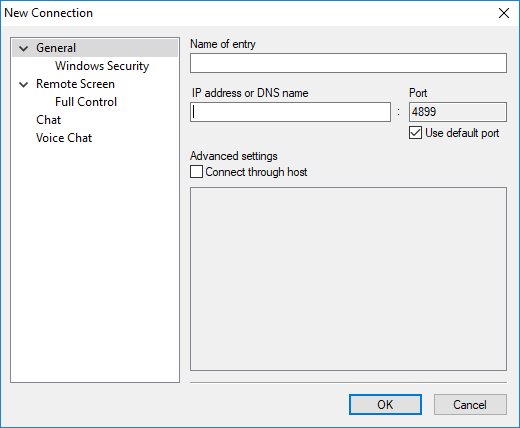520x428 pixels.
Task: Collapse the Remote Screen chevron
Action: pos(24,85)
